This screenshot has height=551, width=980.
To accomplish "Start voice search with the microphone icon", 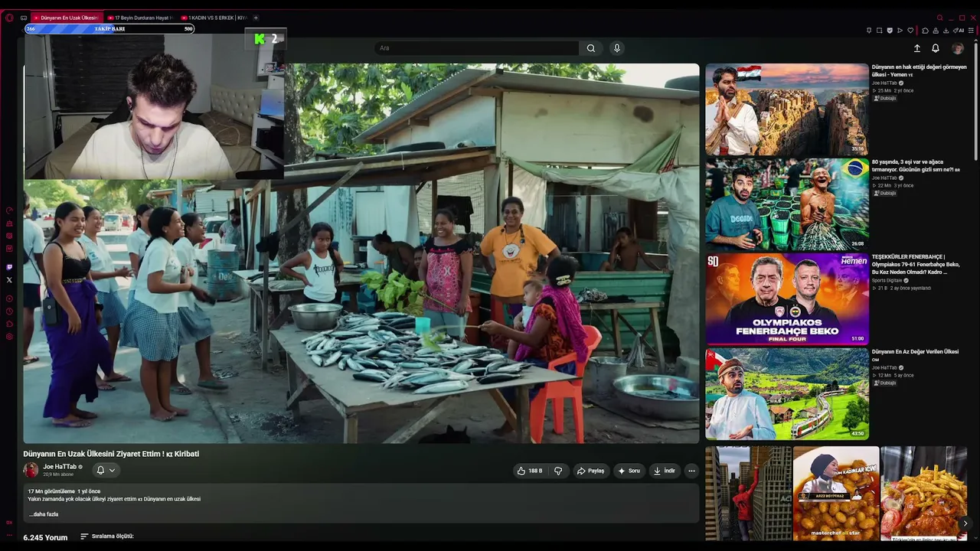I will coord(617,48).
